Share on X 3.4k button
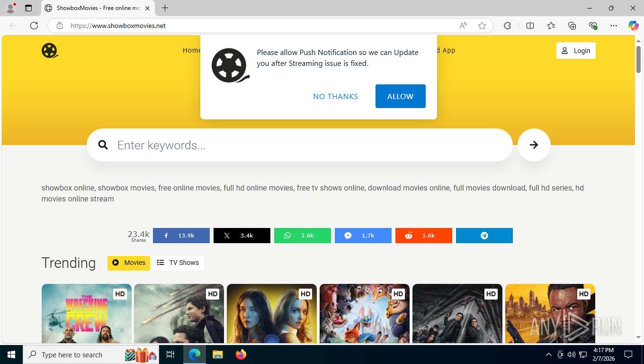Screen dimensions: 644x364 [x=241, y=236]
